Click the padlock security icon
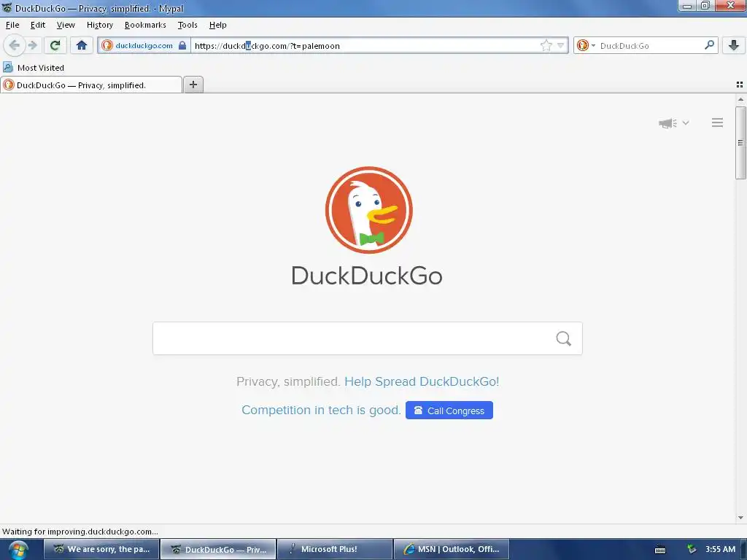Image resolution: width=747 pixels, height=560 pixels. (x=182, y=46)
